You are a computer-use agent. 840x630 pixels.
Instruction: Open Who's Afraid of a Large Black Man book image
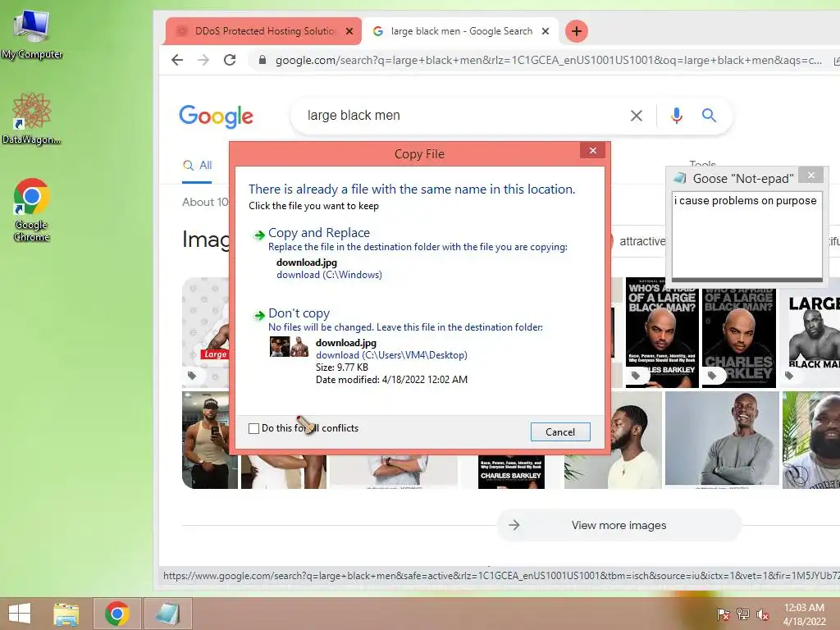coord(662,332)
